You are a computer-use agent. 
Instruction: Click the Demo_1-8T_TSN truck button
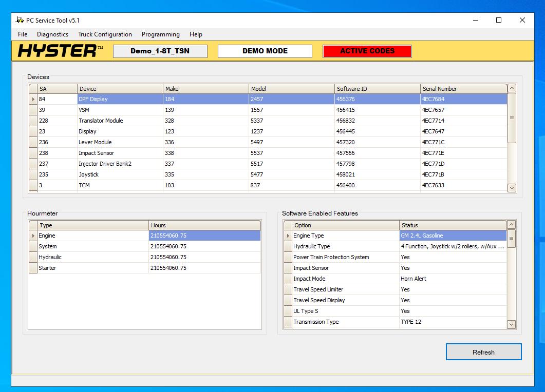click(160, 51)
